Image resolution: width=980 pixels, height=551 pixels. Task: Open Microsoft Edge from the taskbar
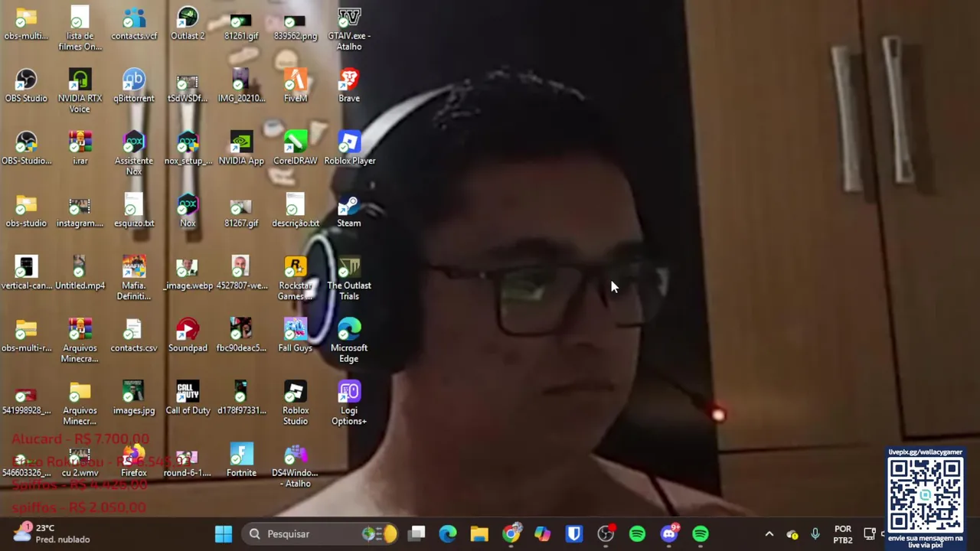tap(448, 533)
